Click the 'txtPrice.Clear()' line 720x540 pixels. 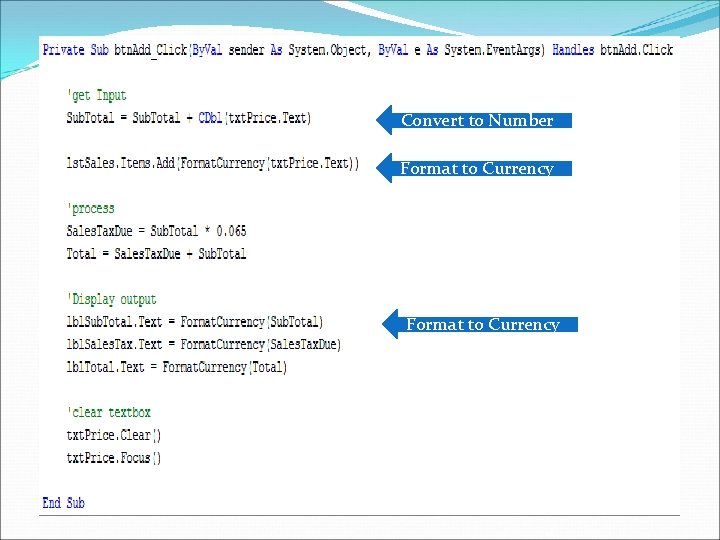tap(114, 435)
